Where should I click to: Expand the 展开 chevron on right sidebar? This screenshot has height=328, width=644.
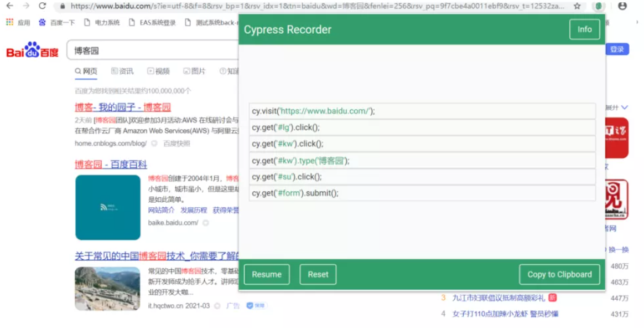[624, 107]
